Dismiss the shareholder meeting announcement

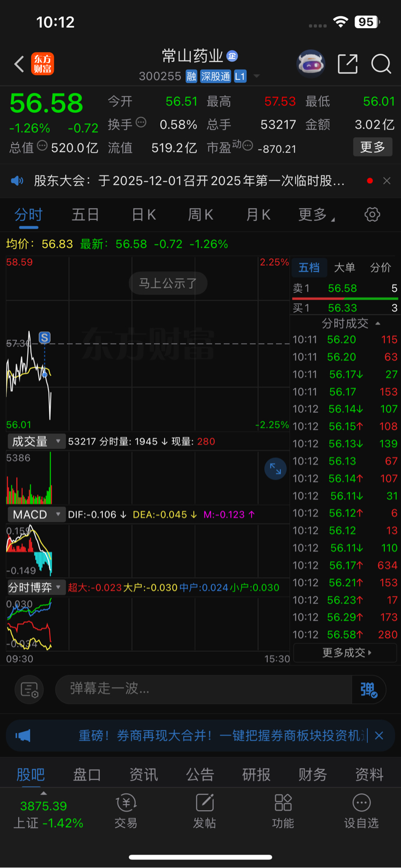[387, 181]
